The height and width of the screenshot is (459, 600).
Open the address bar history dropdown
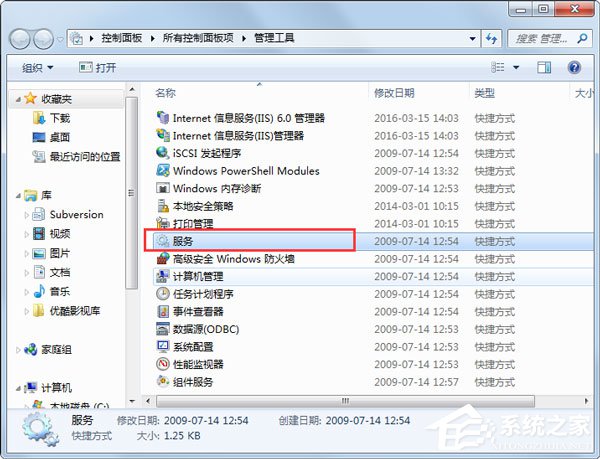(x=472, y=38)
